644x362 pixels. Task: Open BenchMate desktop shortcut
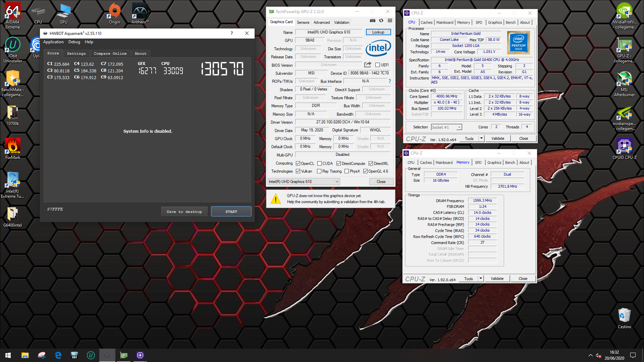pos(13,84)
